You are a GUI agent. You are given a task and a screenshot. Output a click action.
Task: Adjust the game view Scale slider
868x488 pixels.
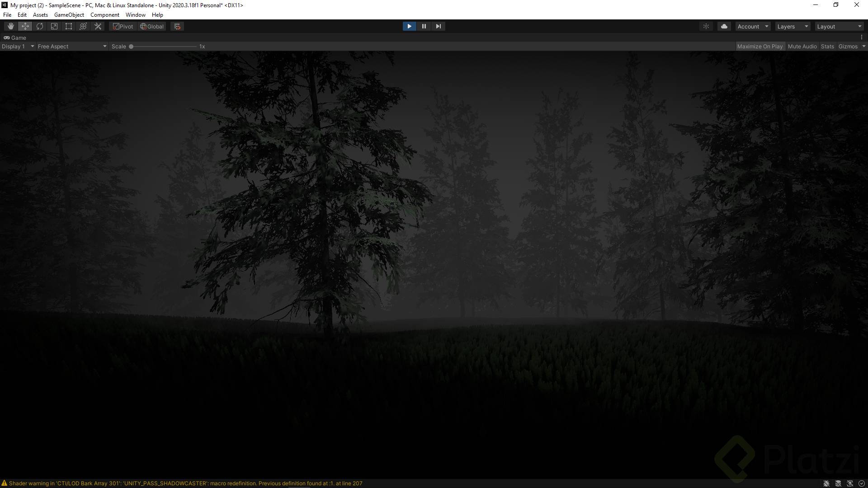(131, 46)
